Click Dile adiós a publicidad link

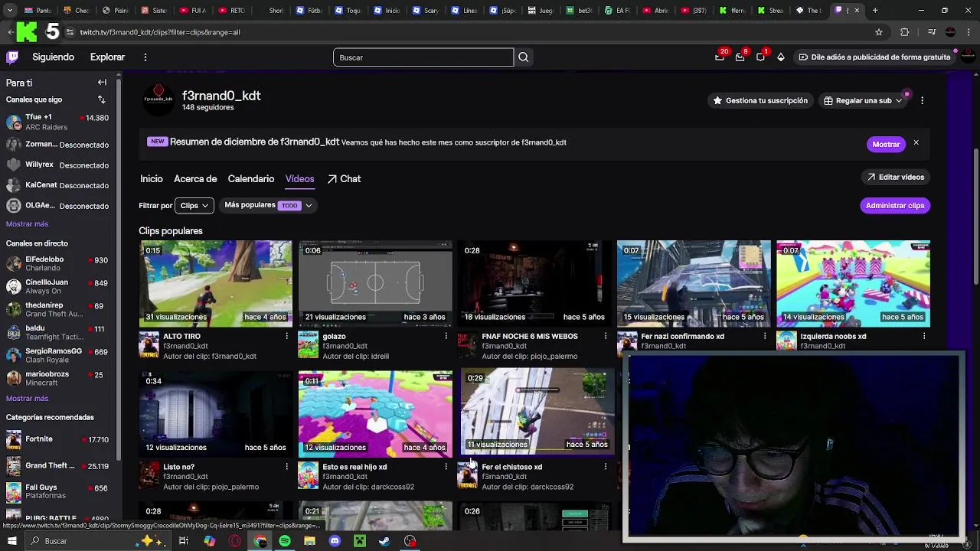click(874, 57)
